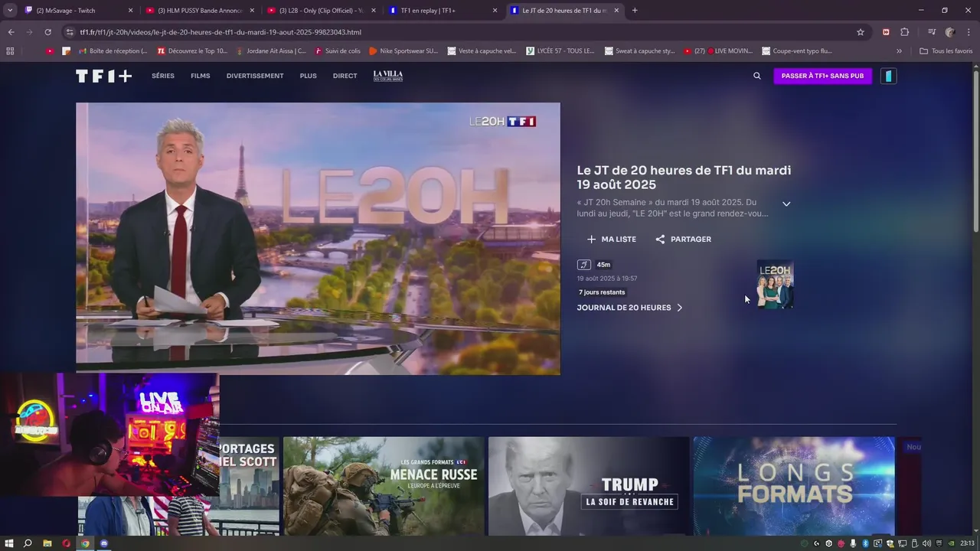Open Trump La Soif de Revanche card

(589, 486)
